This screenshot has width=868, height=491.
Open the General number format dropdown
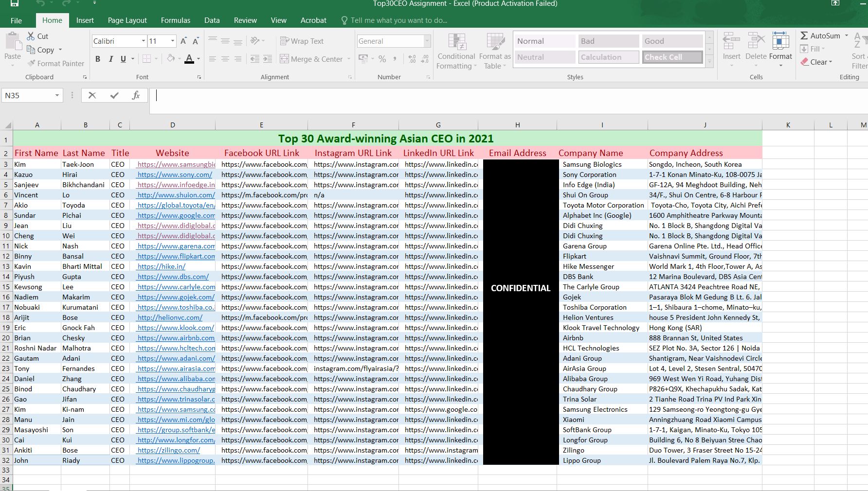coord(427,41)
